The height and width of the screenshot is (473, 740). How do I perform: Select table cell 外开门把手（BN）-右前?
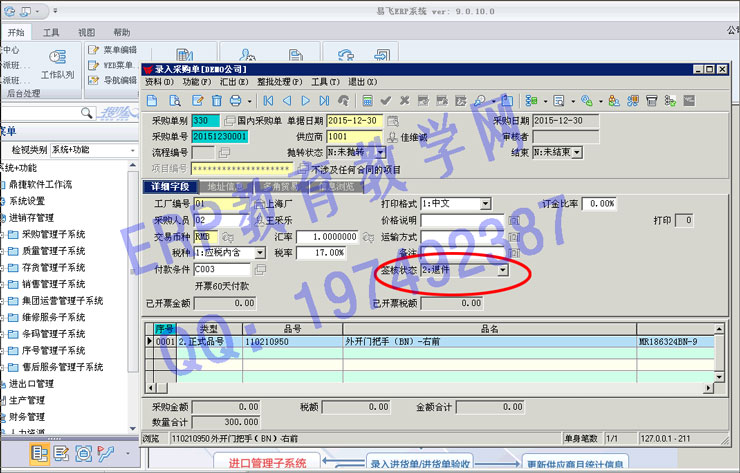click(x=489, y=342)
